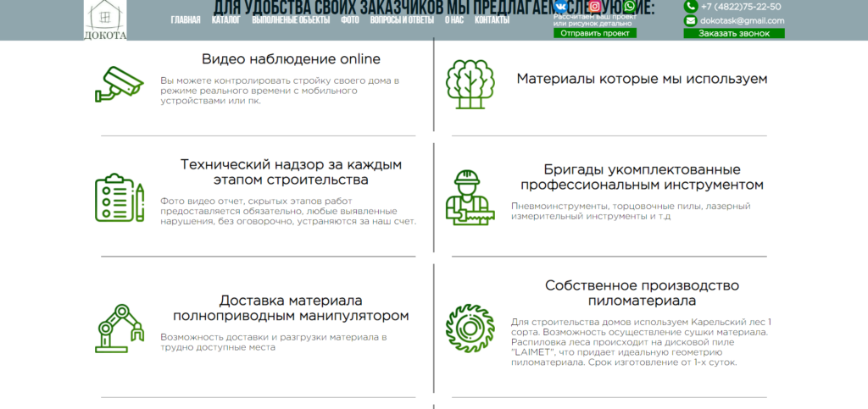Click the dokotask@gmail.com email link
This screenshot has width=868, height=409.
742,20
